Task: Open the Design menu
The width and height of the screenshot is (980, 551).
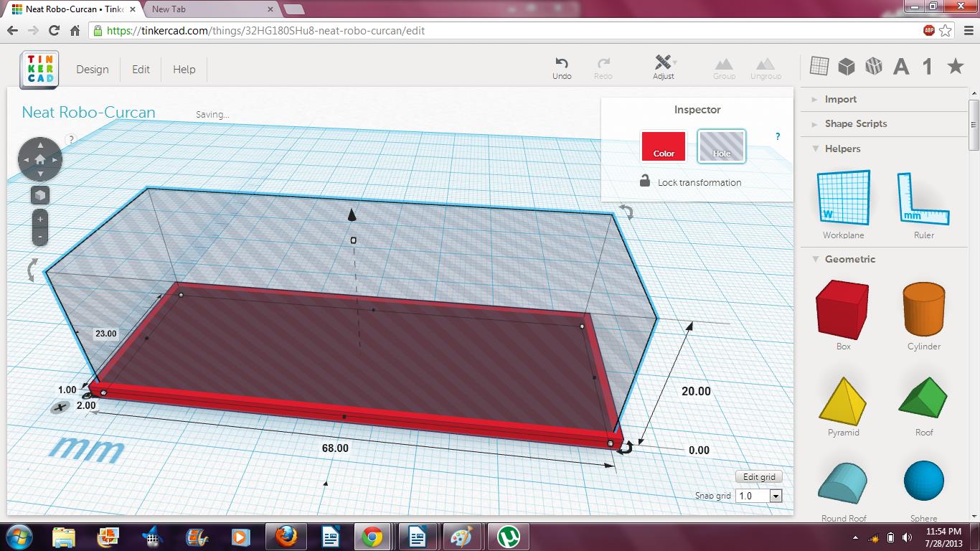Action: pyautogui.click(x=93, y=70)
